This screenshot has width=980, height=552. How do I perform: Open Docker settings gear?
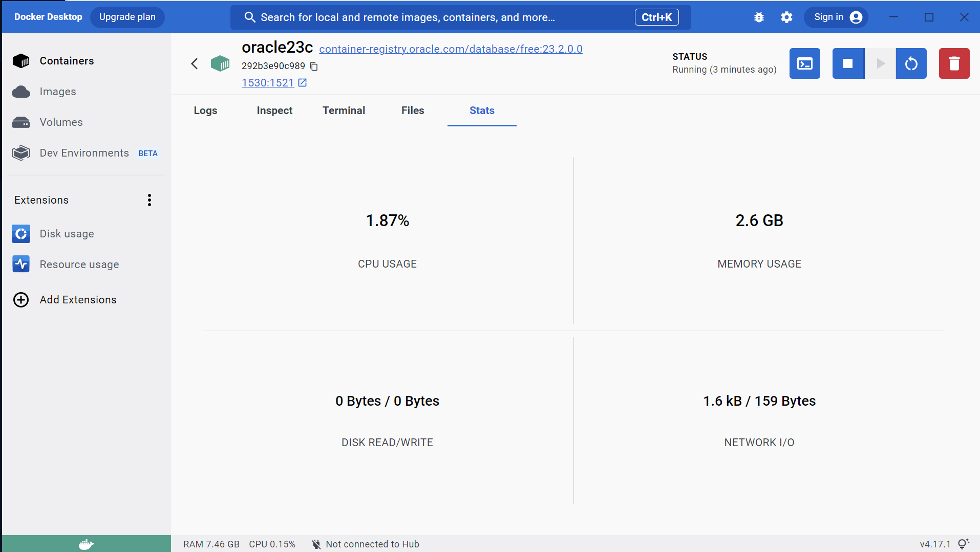(x=786, y=17)
